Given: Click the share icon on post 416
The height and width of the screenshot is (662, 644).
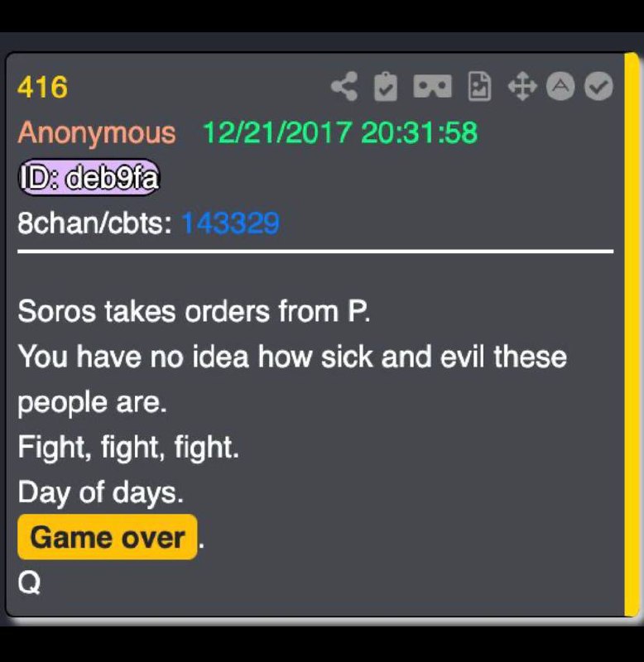Looking at the screenshot, I should pyautogui.click(x=344, y=87).
